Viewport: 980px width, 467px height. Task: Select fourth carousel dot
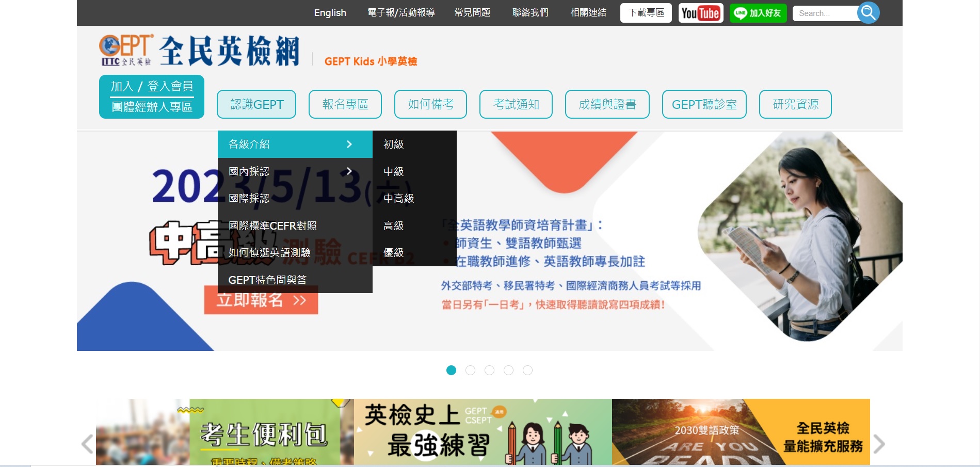[508, 371]
